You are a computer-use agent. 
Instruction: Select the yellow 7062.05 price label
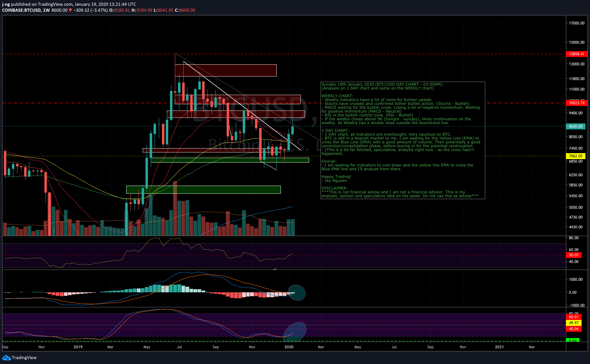point(575,156)
